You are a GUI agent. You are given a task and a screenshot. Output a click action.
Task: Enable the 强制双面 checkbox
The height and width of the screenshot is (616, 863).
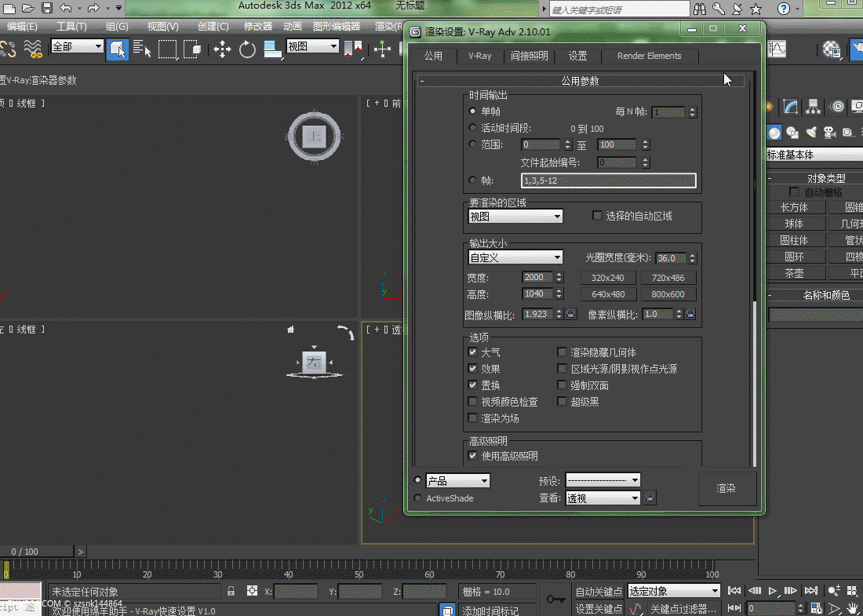coord(562,385)
